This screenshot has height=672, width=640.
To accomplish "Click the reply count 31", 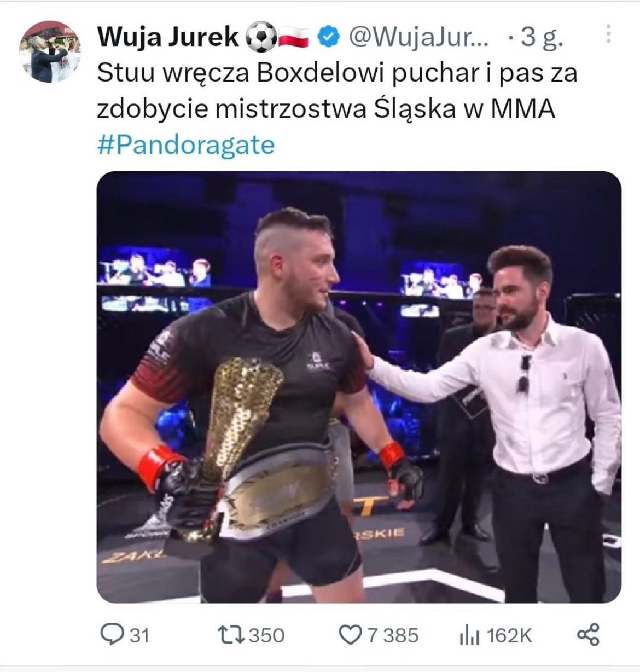I will [x=139, y=635].
